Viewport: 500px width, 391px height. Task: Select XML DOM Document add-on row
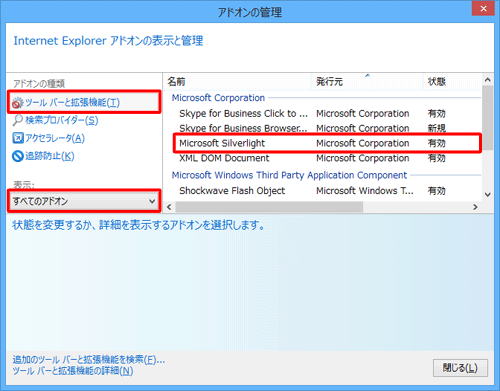coord(327,158)
